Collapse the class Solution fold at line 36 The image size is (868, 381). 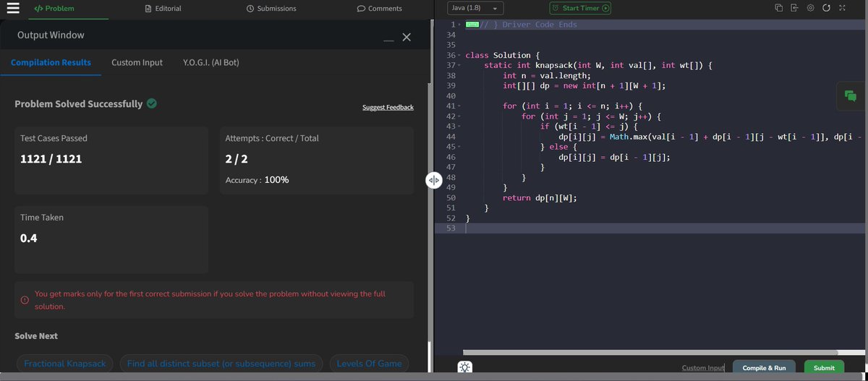pyautogui.click(x=460, y=56)
